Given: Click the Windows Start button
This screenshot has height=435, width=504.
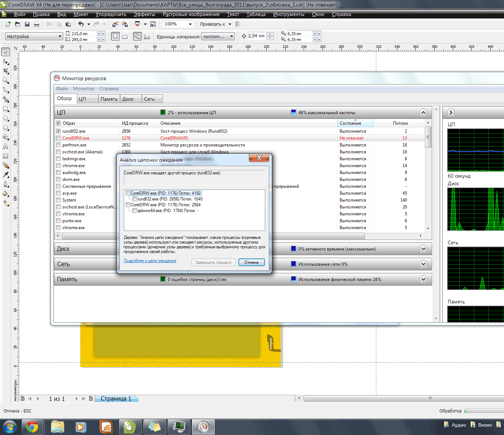Looking at the screenshot, I should 9,427.
